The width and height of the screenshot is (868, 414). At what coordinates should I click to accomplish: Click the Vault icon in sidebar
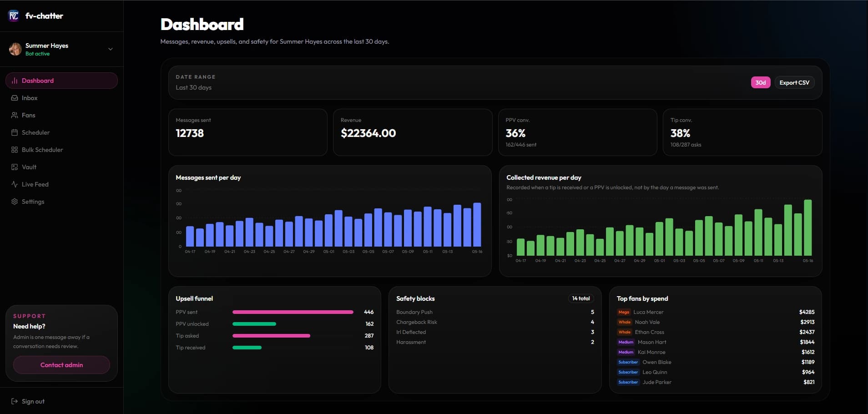pyautogui.click(x=15, y=167)
